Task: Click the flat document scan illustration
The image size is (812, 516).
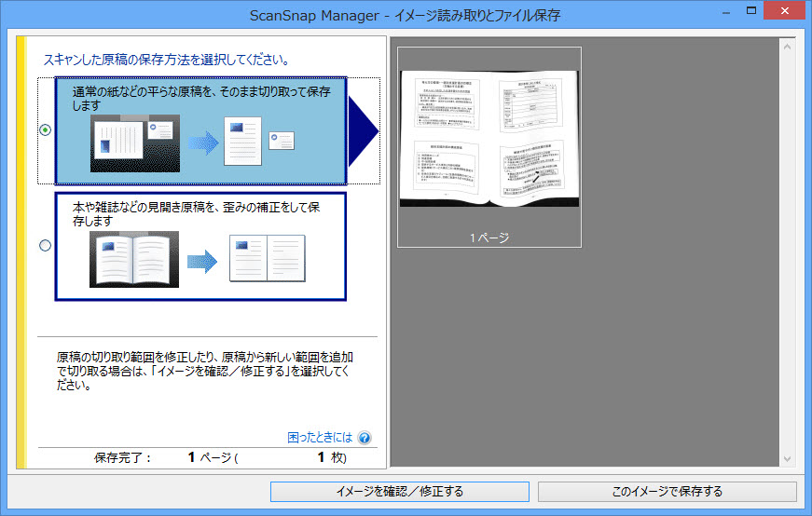Action: click(135, 143)
